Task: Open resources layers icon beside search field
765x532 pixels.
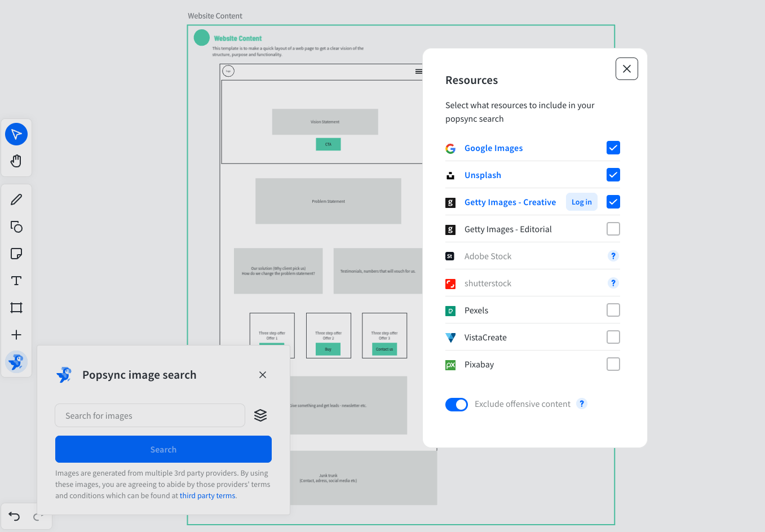Action: [260, 415]
